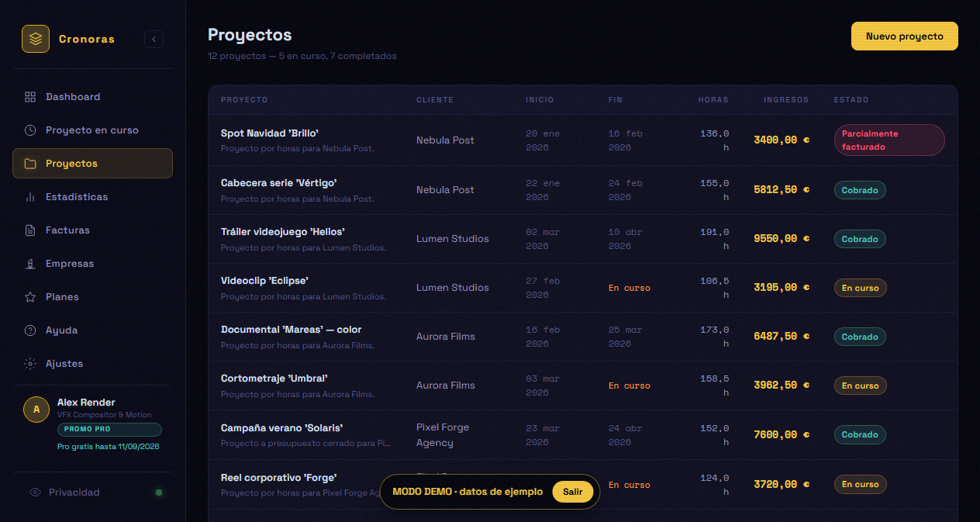Screen dimensions: 980x522
Task: Sort by the PROYECTO column header
Action: (x=244, y=100)
